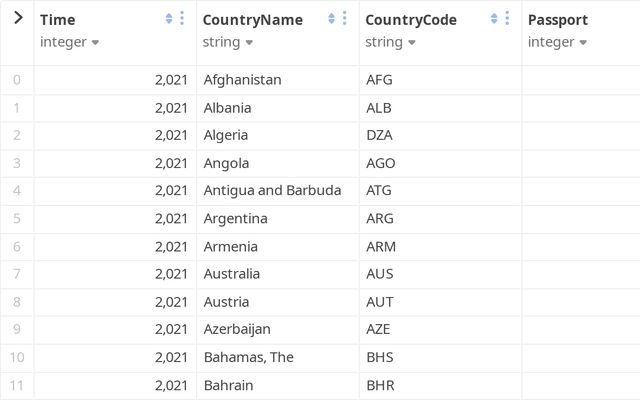Viewport: 640px width, 400px height.
Task: Open the CountryCode column options menu
Action: (x=507, y=19)
